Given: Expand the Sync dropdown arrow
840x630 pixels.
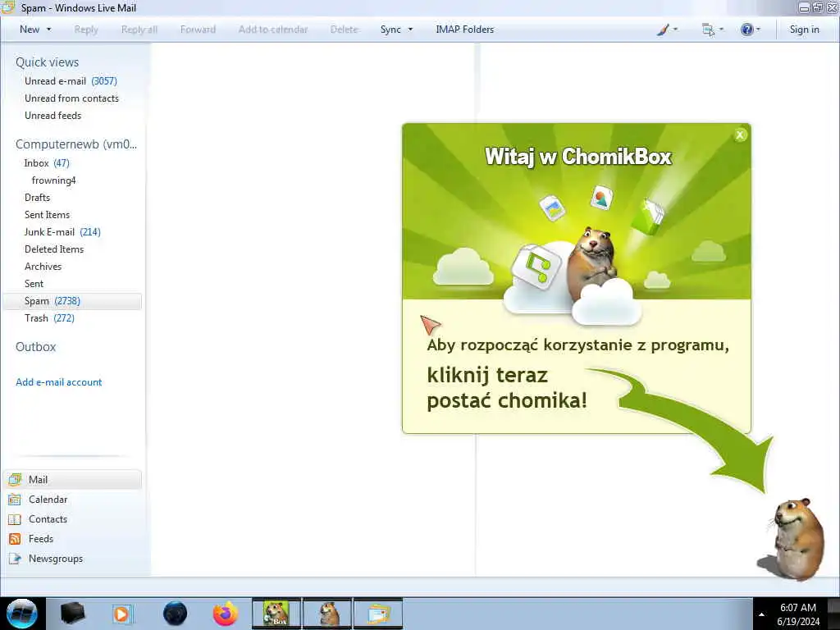Looking at the screenshot, I should click(410, 30).
